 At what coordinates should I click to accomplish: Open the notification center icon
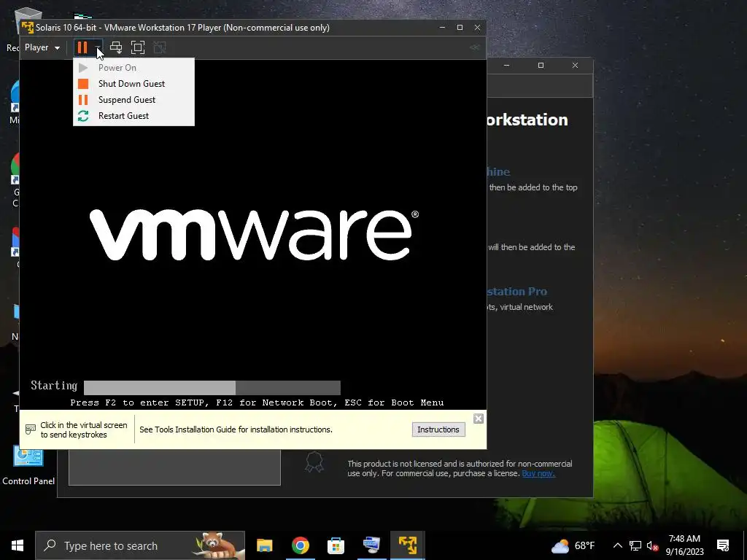(x=723, y=545)
